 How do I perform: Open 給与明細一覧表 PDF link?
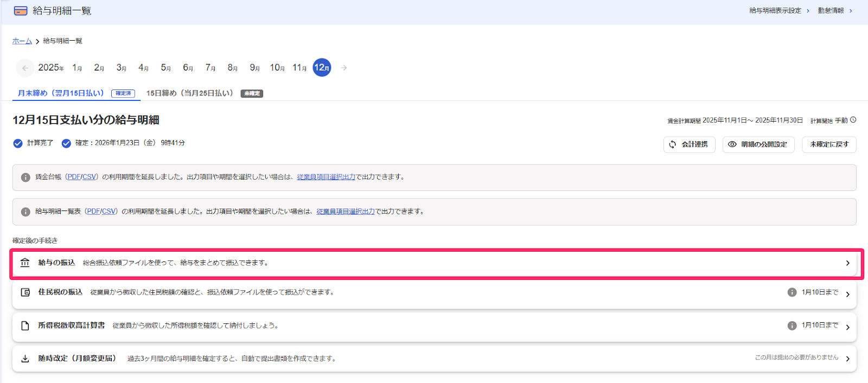pos(93,212)
